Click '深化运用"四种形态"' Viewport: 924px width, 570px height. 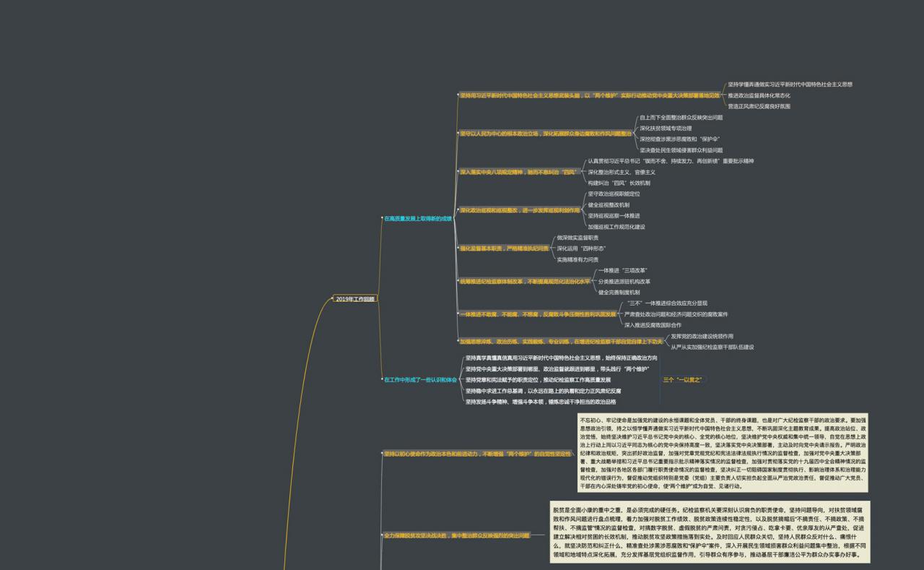tap(581, 249)
